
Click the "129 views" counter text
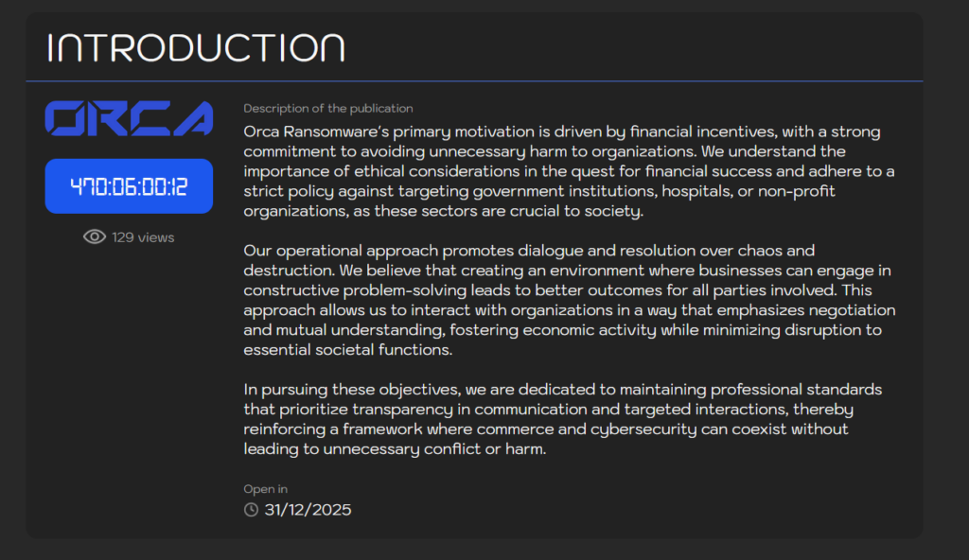click(143, 237)
